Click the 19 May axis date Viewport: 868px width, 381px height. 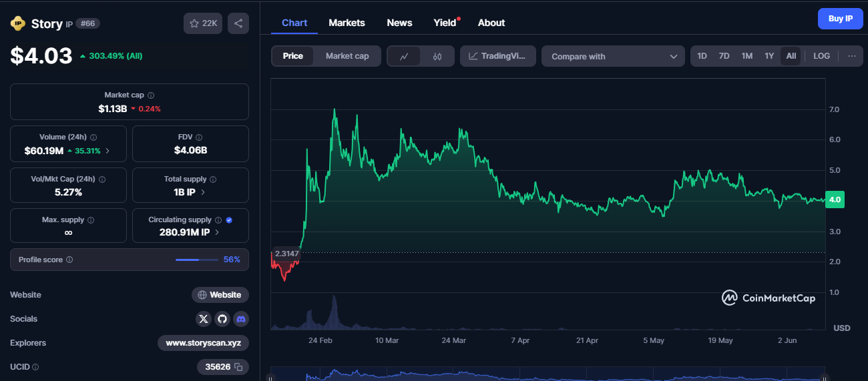720,340
